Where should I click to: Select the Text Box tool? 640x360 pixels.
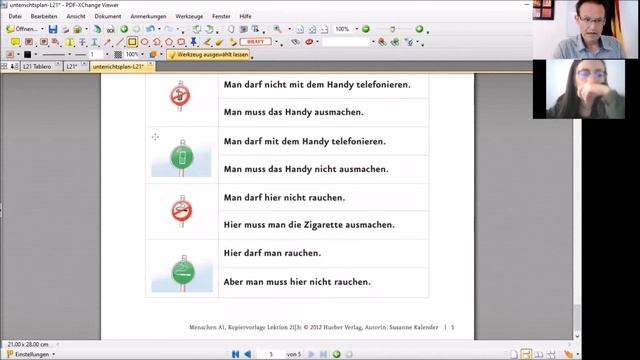click(x=43, y=42)
